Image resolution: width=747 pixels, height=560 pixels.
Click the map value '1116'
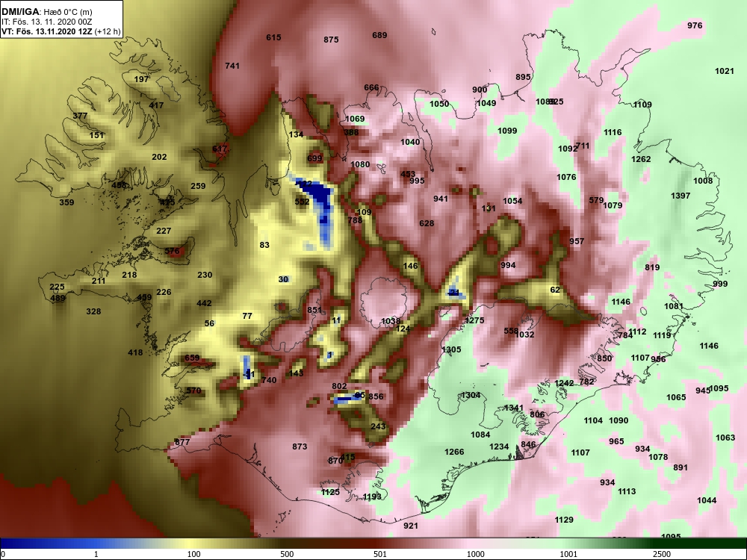click(613, 132)
